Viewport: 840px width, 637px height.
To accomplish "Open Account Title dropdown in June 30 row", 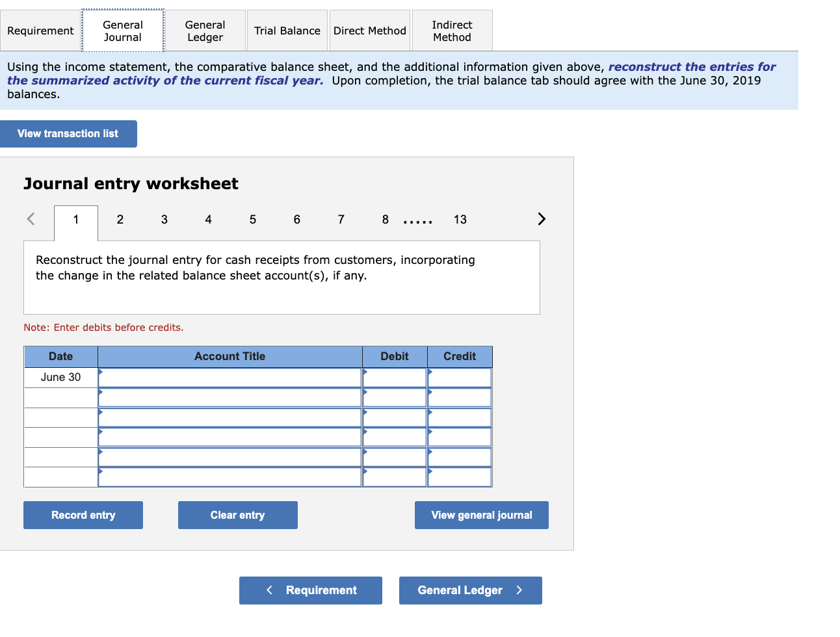I will [230, 378].
